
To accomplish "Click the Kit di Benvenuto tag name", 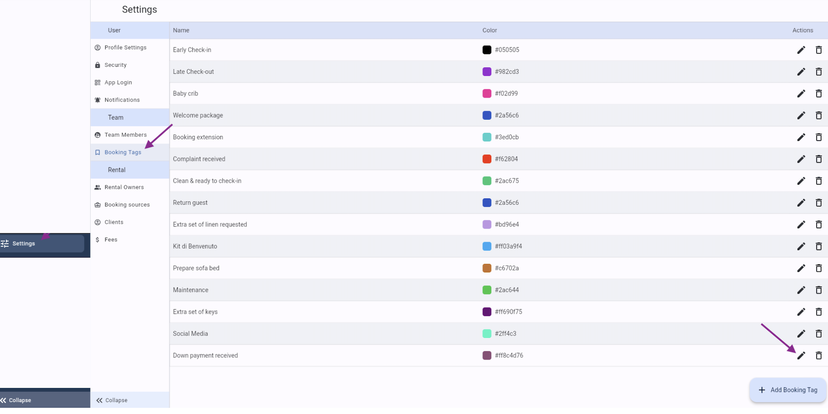I will pyautogui.click(x=195, y=246).
